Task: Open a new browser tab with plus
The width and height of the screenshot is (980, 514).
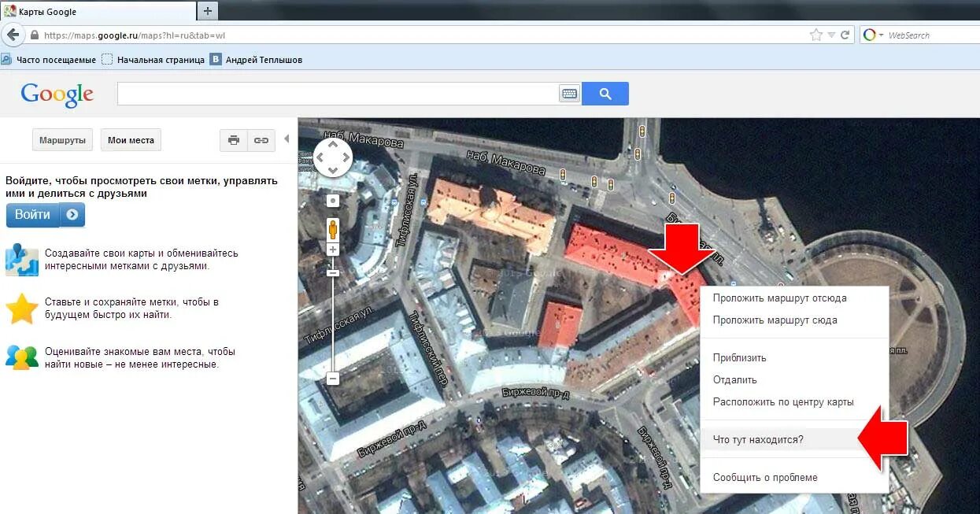Action: coord(208,10)
